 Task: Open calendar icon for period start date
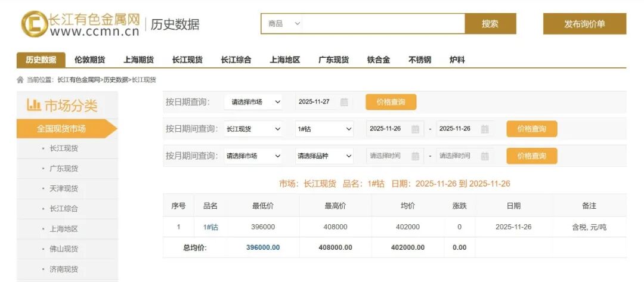[x=415, y=129]
